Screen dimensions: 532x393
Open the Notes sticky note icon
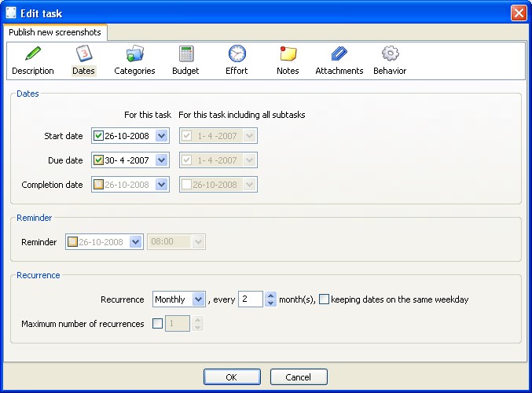288,54
